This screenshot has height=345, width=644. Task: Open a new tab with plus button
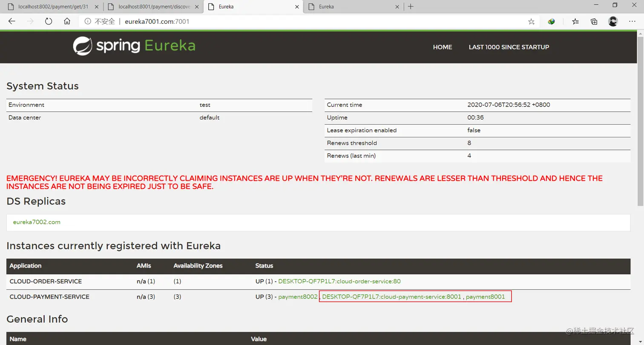click(x=411, y=6)
